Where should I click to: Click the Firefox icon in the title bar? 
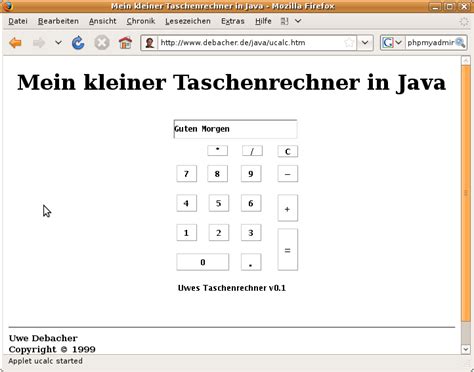coord(7,6)
